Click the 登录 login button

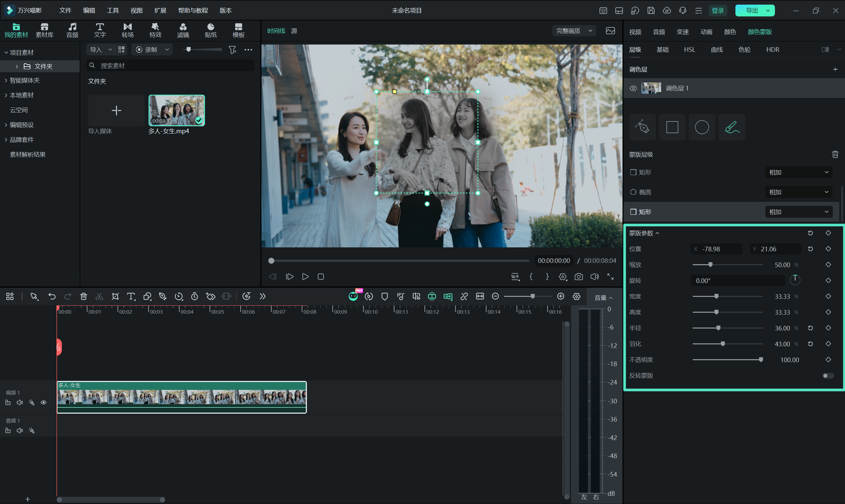(718, 11)
